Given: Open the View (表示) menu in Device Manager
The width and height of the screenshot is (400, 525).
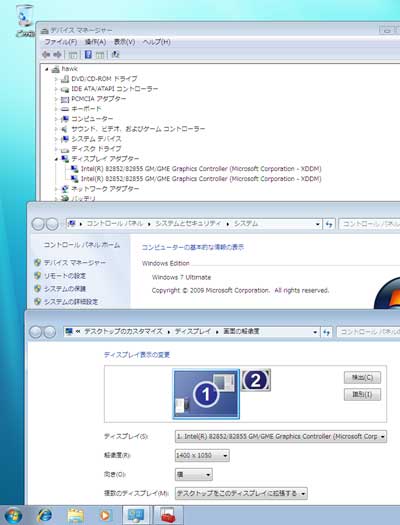Looking at the screenshot, I should point(124,42).
